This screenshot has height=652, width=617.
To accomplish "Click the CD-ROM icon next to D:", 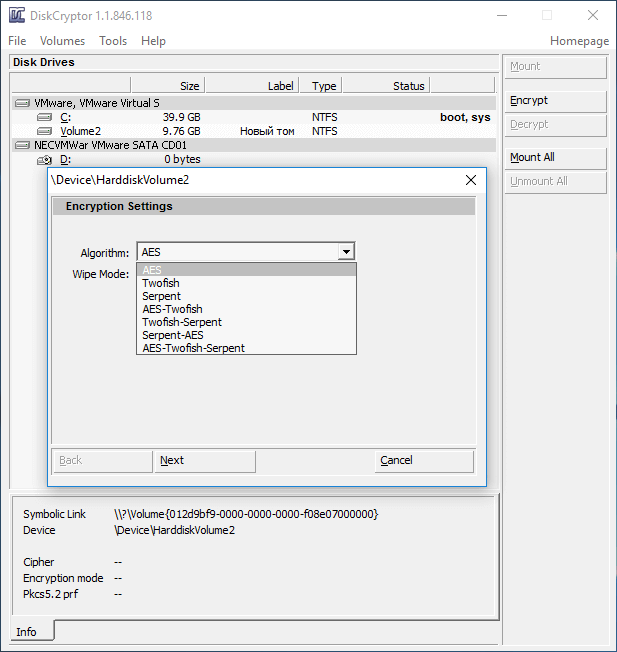I will tap(44, 160).
